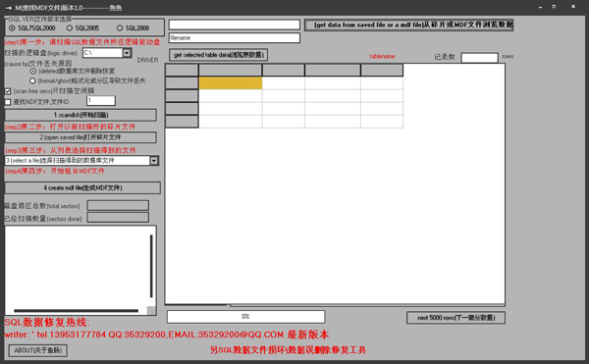This screenshot has height=364, width=589.
Task: Choose the deleted database file recovery option
Action: click(33, 71)
